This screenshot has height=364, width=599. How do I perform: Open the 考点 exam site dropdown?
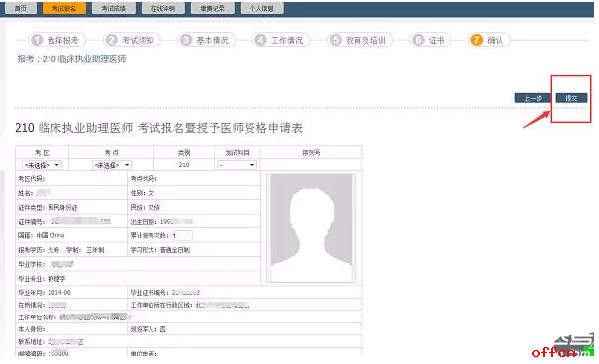tap(112, 165)
